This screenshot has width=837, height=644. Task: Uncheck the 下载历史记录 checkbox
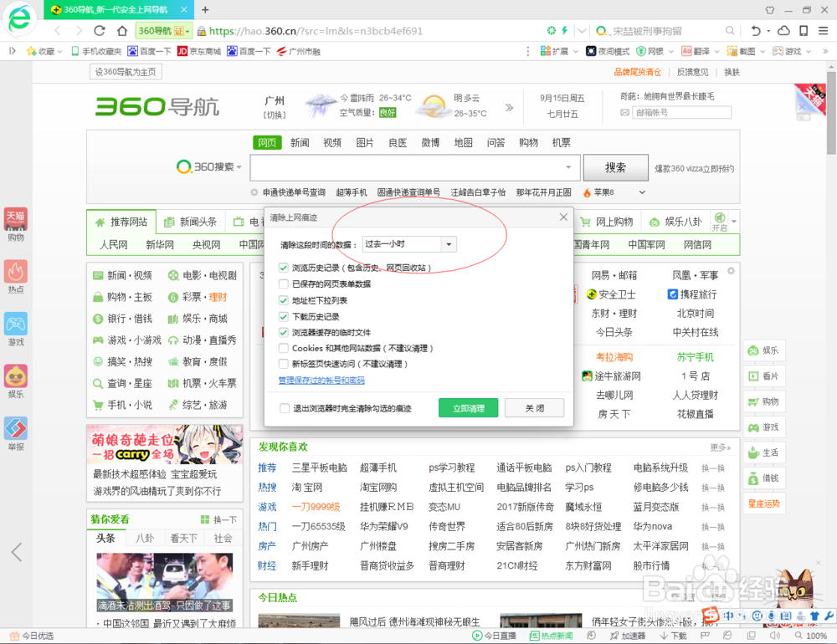tap(283, 319)
